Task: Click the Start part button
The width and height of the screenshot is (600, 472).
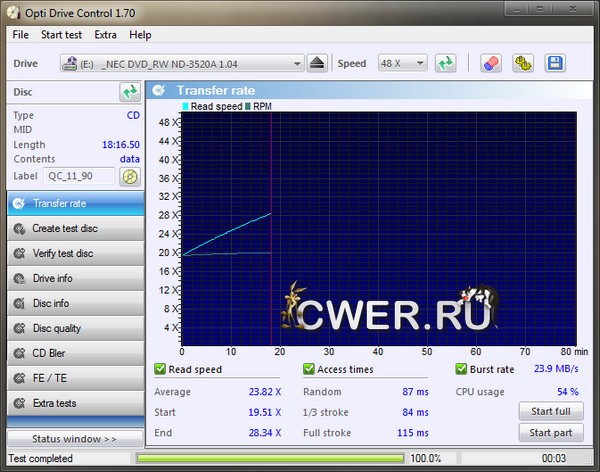Action: tap(551, 433)
